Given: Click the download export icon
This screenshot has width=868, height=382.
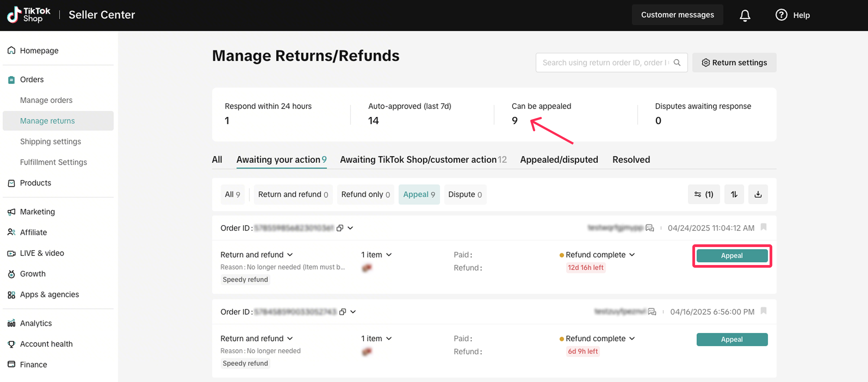Looking at the screenshot, I should click(x=758, y=194).
